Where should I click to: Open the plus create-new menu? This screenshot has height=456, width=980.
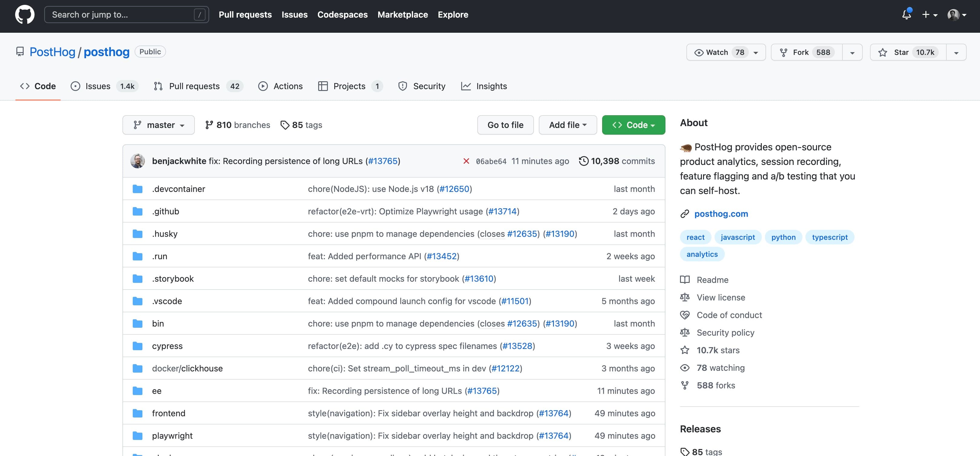pyautogui.click(x=929, y=15)
